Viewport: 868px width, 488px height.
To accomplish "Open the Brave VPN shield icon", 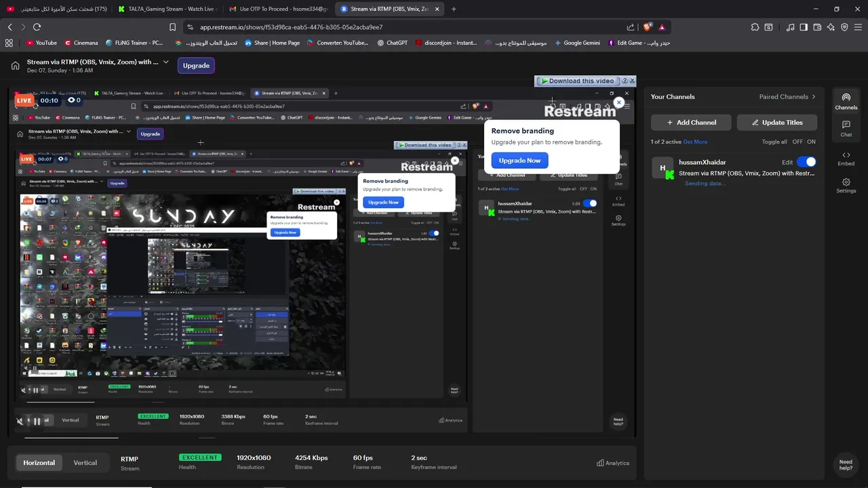I will coord(844,27).
